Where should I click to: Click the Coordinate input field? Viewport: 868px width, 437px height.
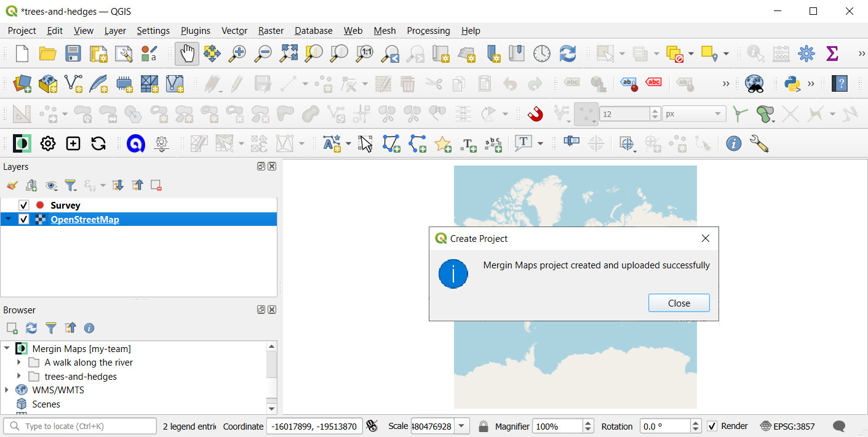[x=314, y=426]
